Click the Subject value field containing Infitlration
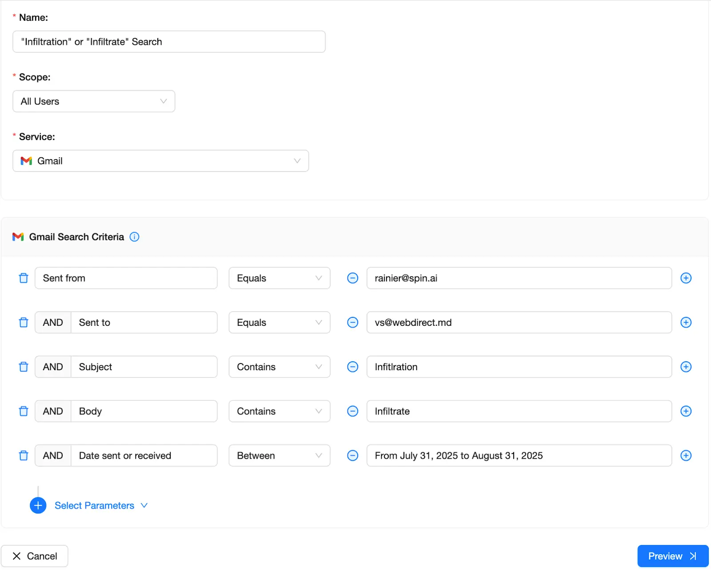 click(519, 367)
